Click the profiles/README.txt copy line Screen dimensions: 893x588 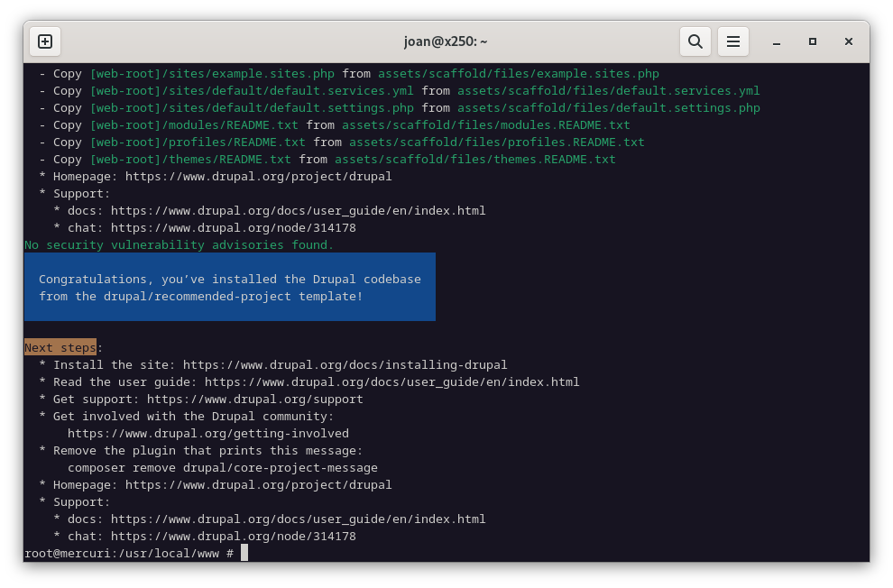[342, 142]
